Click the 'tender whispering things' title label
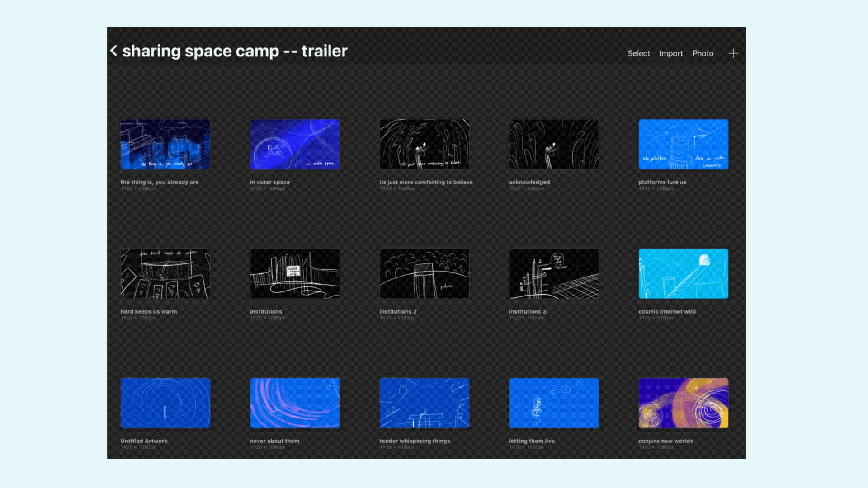 pos(415,441)
